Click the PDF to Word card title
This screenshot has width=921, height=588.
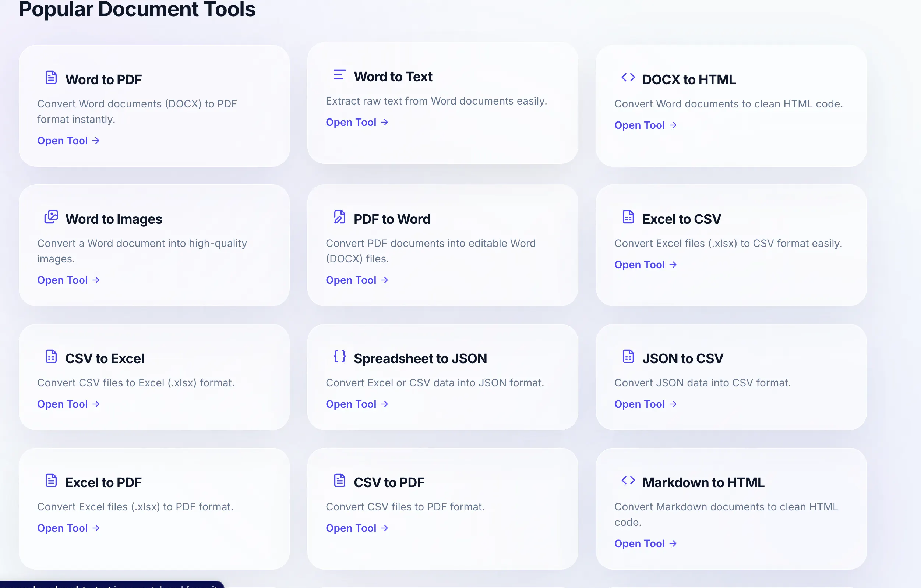[x=392, y=219]
